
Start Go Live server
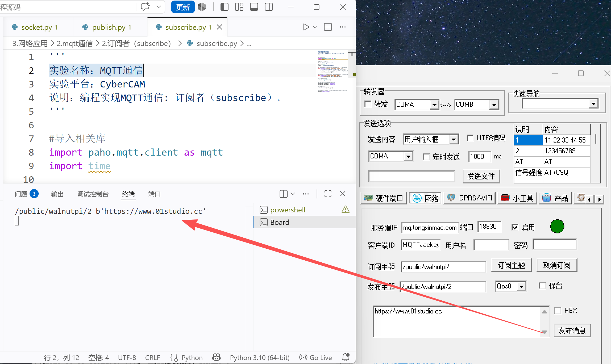pyautogui.click(x=315, y=357)
